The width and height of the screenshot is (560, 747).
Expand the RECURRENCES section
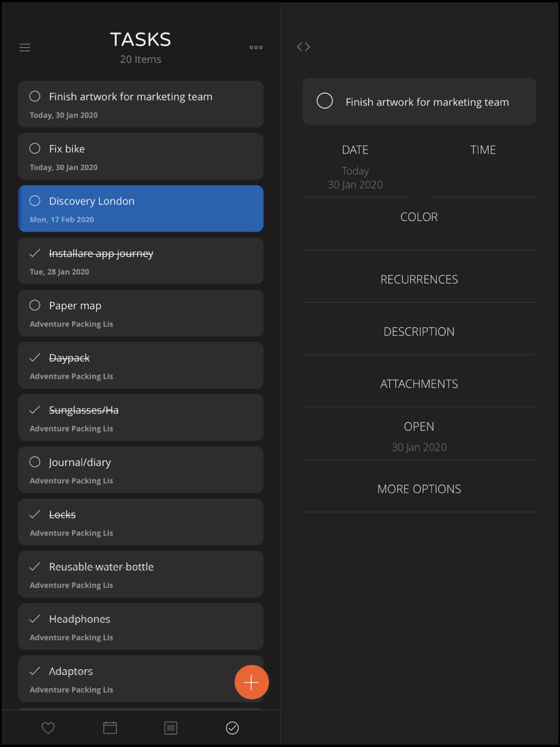(x=419, y=279)
